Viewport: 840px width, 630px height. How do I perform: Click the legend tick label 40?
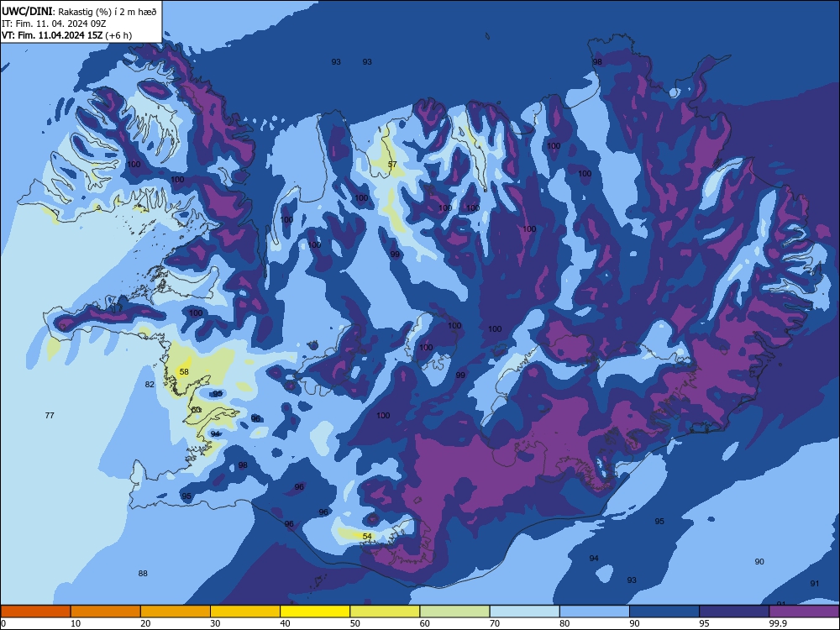click(x=285, y=623)
